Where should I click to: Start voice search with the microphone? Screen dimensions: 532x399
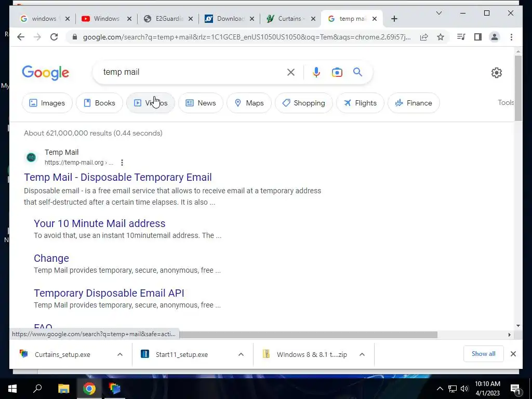click(x=316, y=72)
